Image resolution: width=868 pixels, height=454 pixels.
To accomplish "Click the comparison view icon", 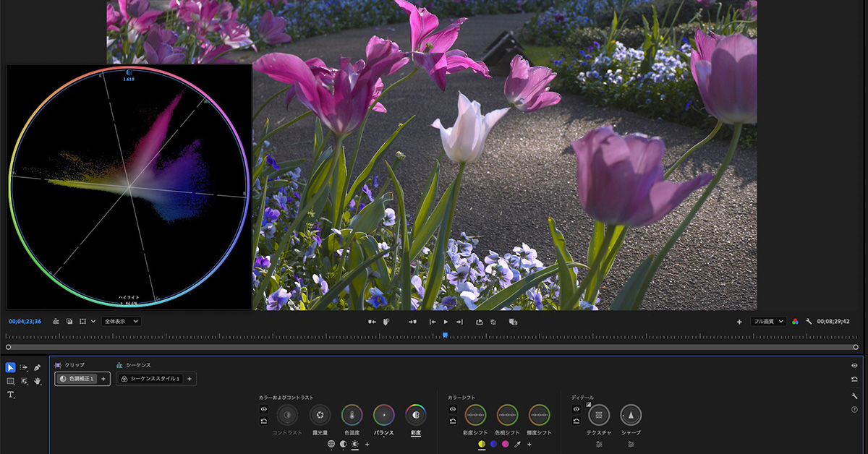I will pos(513,322).
